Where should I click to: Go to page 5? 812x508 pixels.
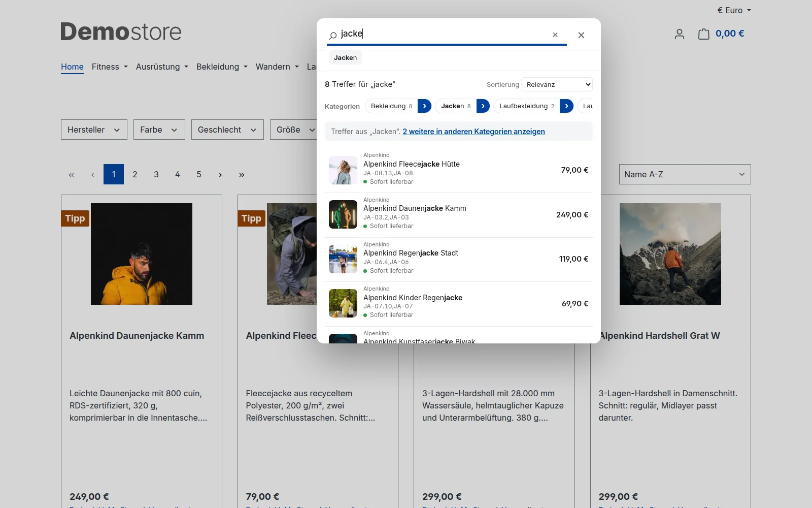199,174
